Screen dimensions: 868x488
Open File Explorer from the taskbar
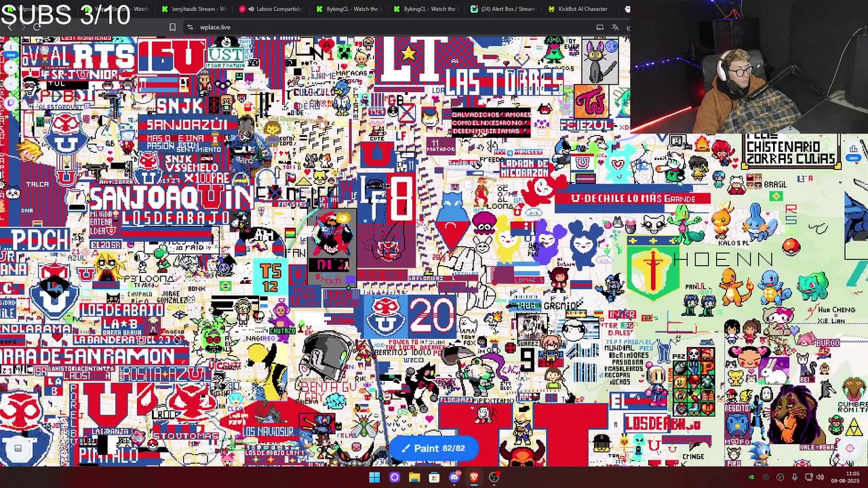tap(414, 477)
